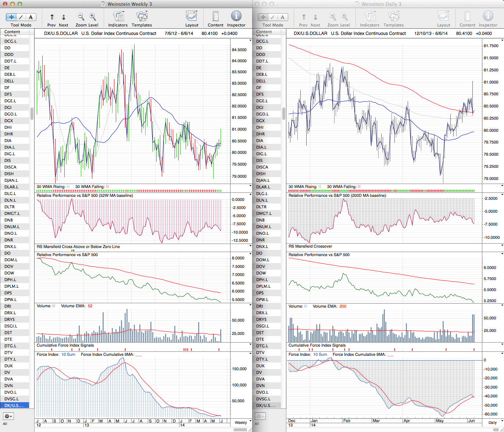Select crosshair tool mode in Weekly window
This screenshot has height=432, width=504.
pos(11,17)
